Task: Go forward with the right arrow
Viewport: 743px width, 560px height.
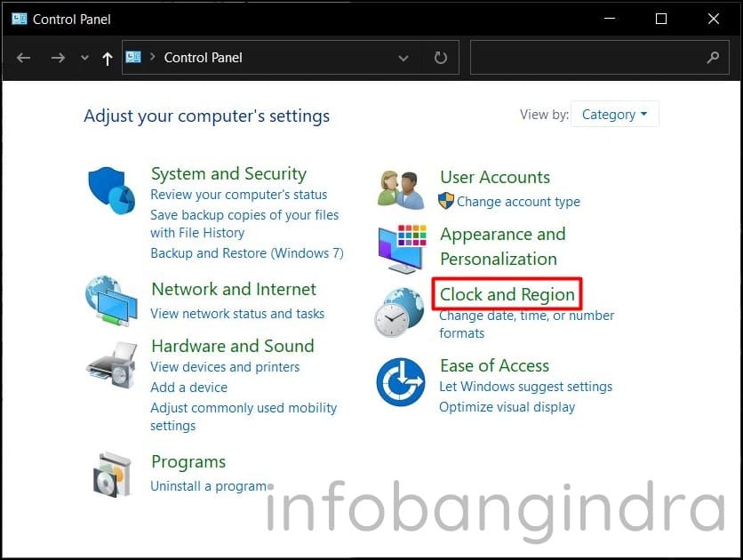Action: pyautogui.click(x=58, y=58)
